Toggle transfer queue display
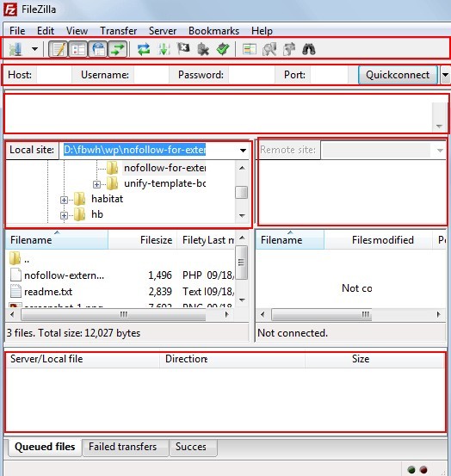 [117, 49]
